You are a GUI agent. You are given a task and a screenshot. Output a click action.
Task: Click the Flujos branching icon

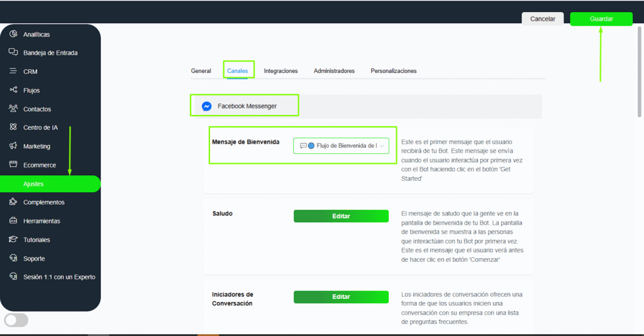pyautogui.click(x=13, y=89)
